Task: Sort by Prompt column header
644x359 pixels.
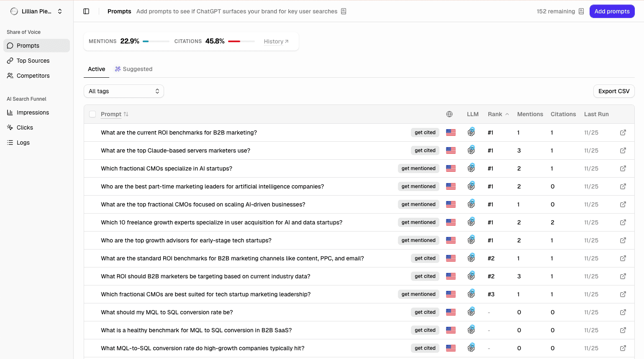Action: click(114, 114)
